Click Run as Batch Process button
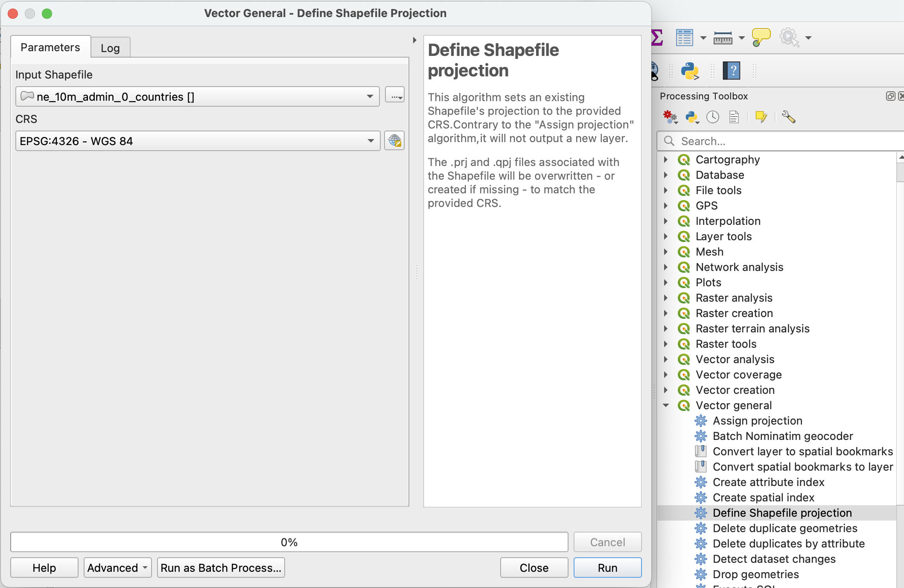 click(x=221, y=568)
